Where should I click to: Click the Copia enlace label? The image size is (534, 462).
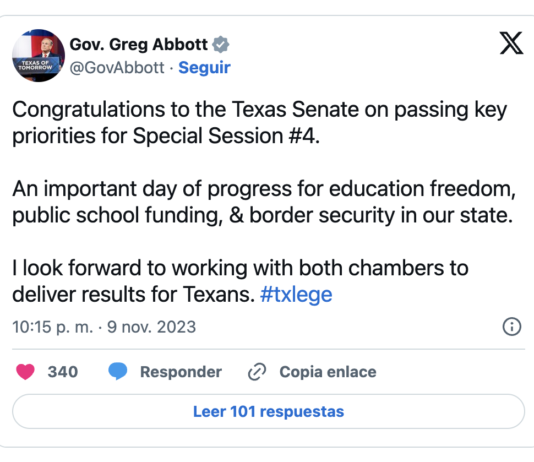[328, 372]
